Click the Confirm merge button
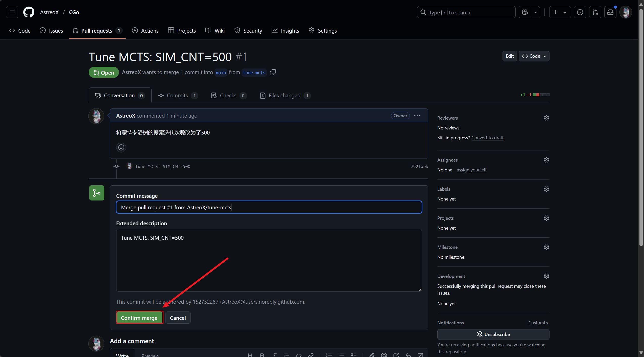Image resolution: width=644 pixels, height=357 pixels. point(139,318)
